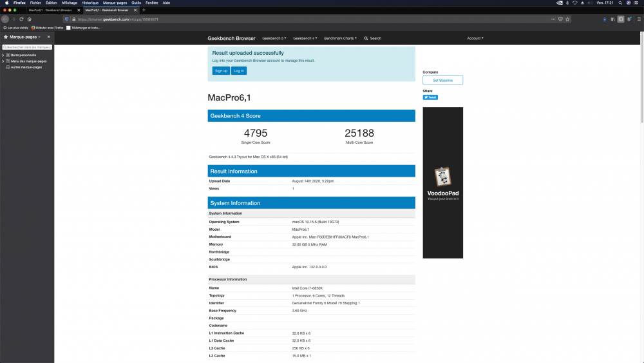Click the multi-core score 25188
The image size is (644, 363).
click(x=359, y=133)
